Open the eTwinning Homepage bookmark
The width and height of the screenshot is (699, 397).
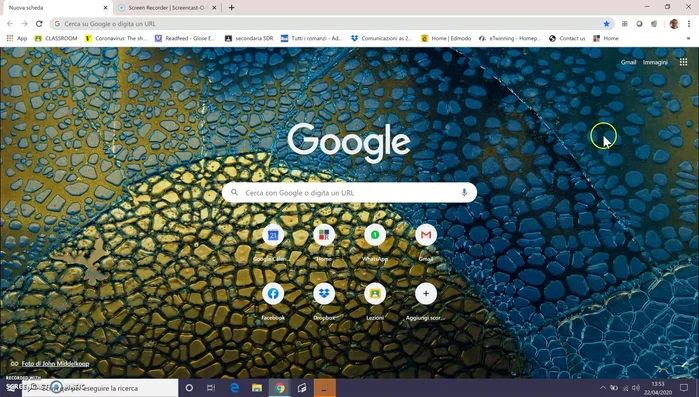(x=510, y=38)
